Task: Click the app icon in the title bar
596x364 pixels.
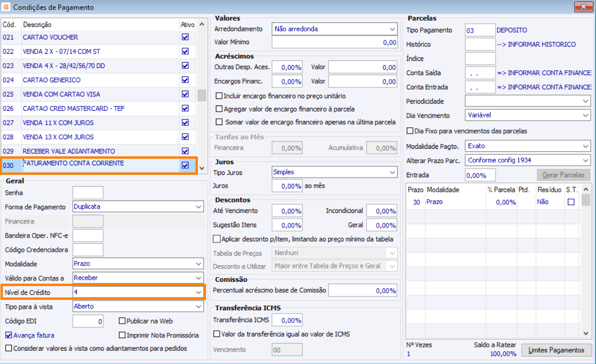Action: tap(6, 7)
